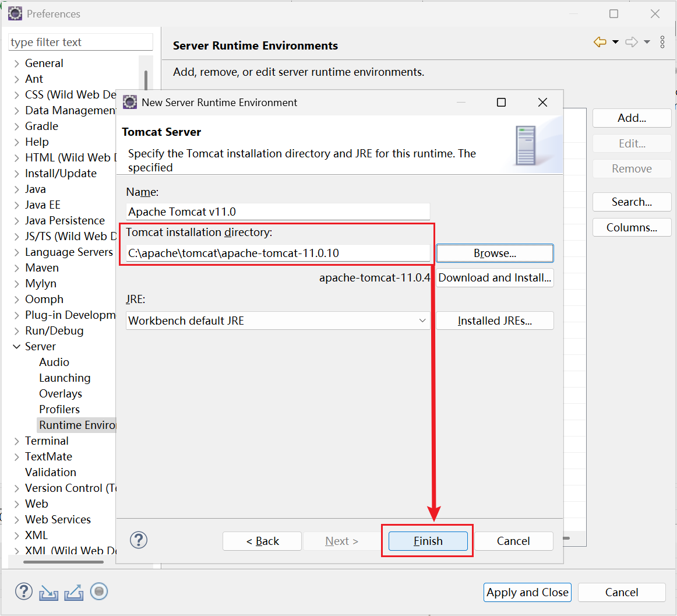Cancel the New Server Runtime Environment wizard
Image resolution: width=677 pixels, height=616 pixels.
point(513,541)
